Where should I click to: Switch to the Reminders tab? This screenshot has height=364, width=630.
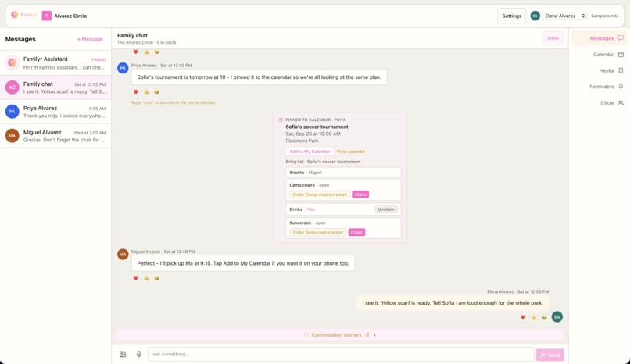600,86
